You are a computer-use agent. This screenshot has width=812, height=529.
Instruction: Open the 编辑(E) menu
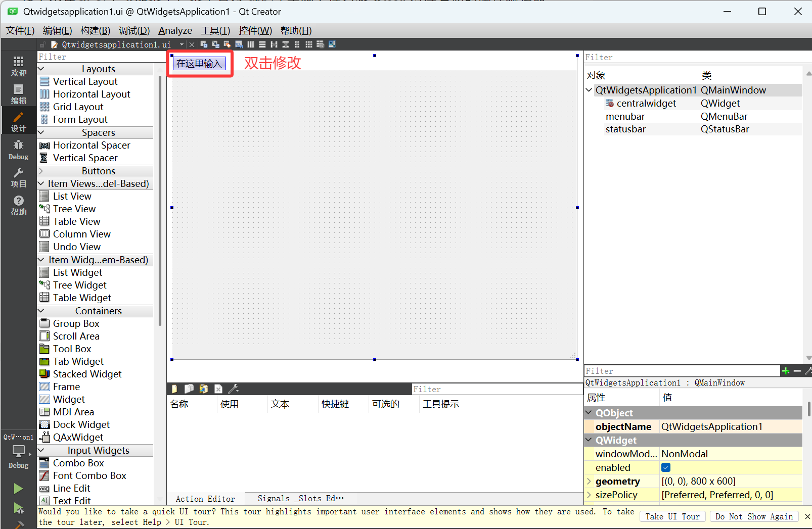point(58,30)
